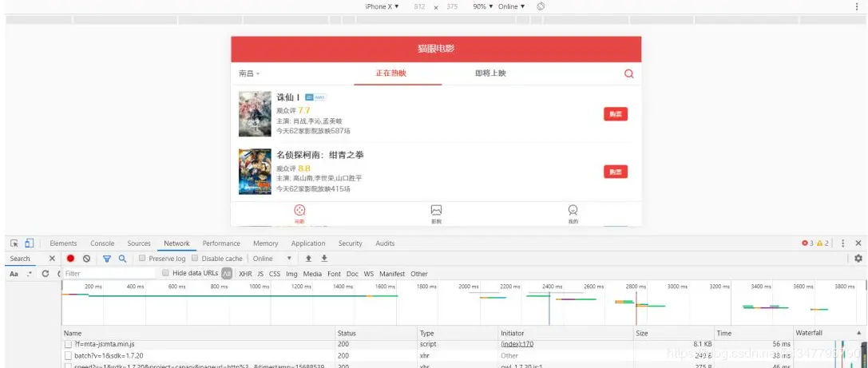Open the Memory tab

(x=266, y=243)
